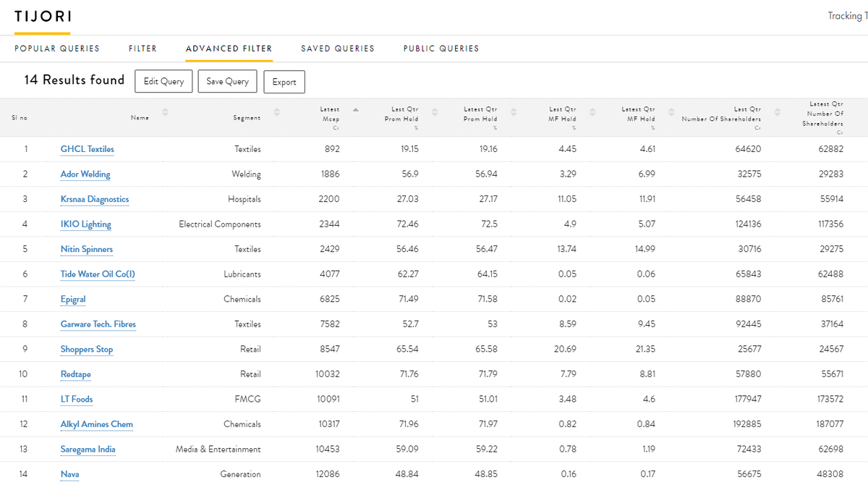This screenshot has height=485, width=868.
Task: Click shareholder count 37164 for Garware
Action: pyautogui.click(x=831, y=324)
